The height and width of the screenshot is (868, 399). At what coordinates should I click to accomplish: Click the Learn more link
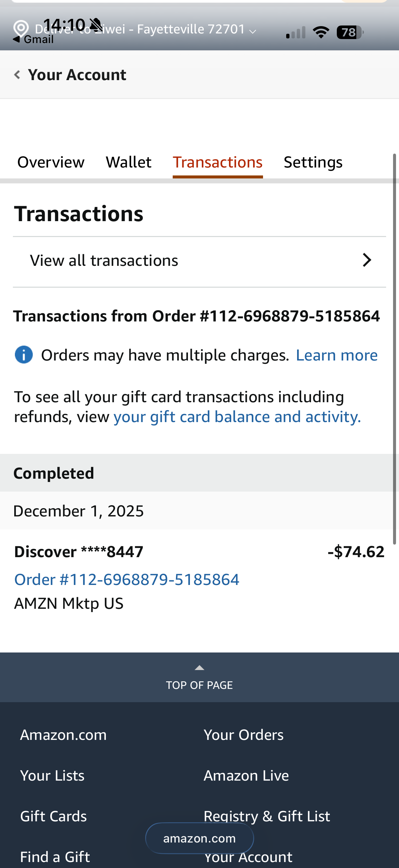click(336, 355)
